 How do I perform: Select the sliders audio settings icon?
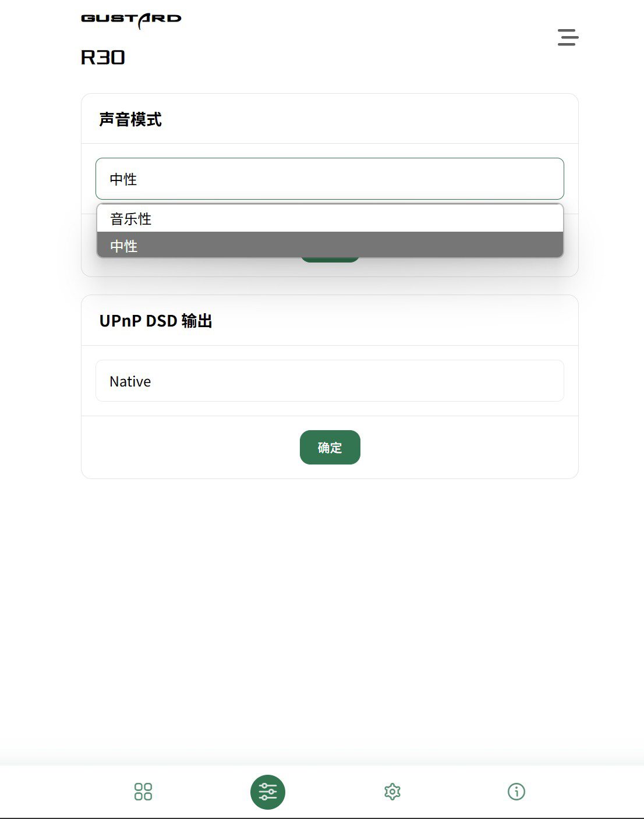click(268, 792)
